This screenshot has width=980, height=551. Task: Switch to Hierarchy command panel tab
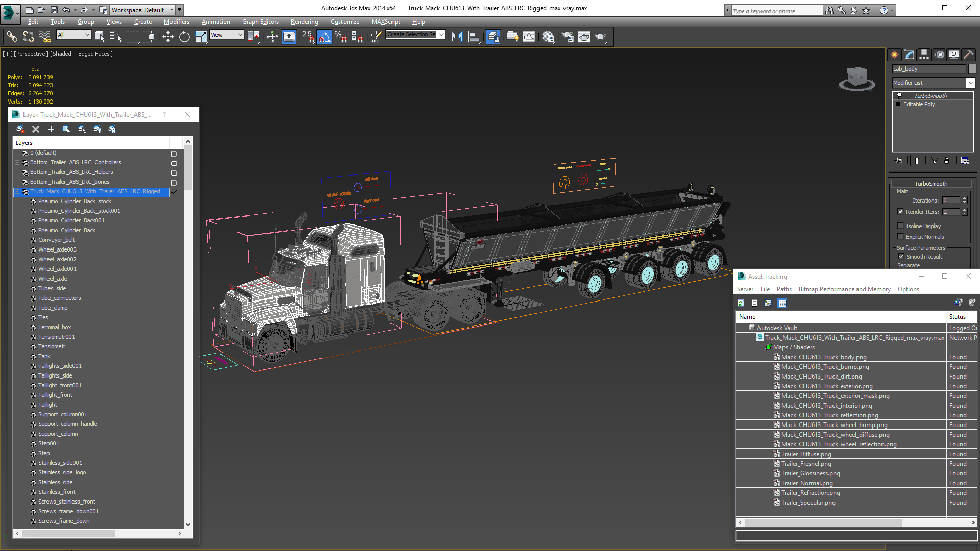click(924, 55)
